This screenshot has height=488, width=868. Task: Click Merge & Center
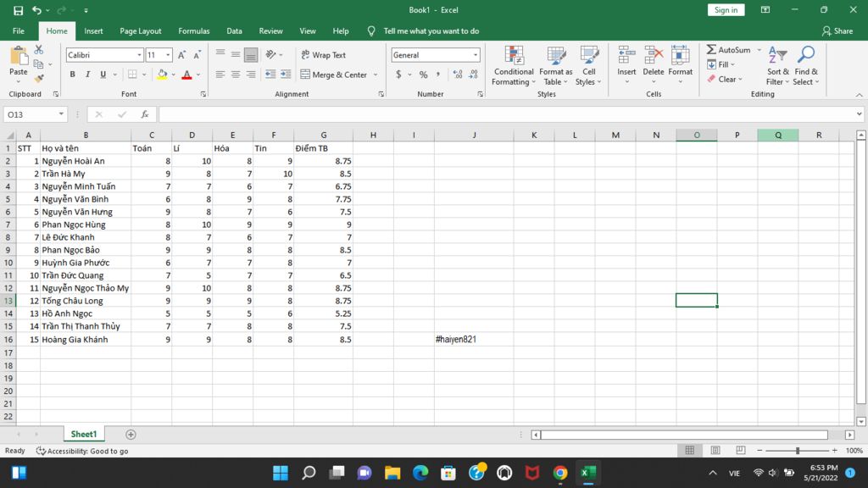[x=334, y=75]
